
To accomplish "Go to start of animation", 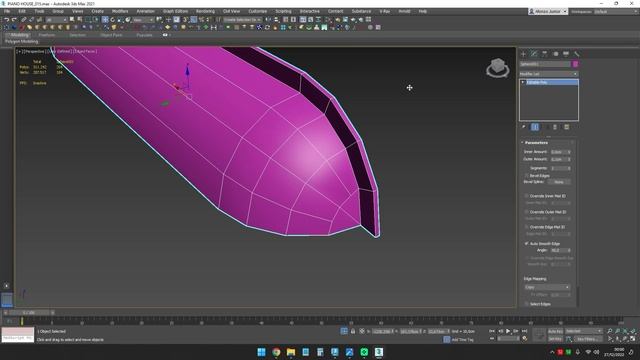I will 492,331.
